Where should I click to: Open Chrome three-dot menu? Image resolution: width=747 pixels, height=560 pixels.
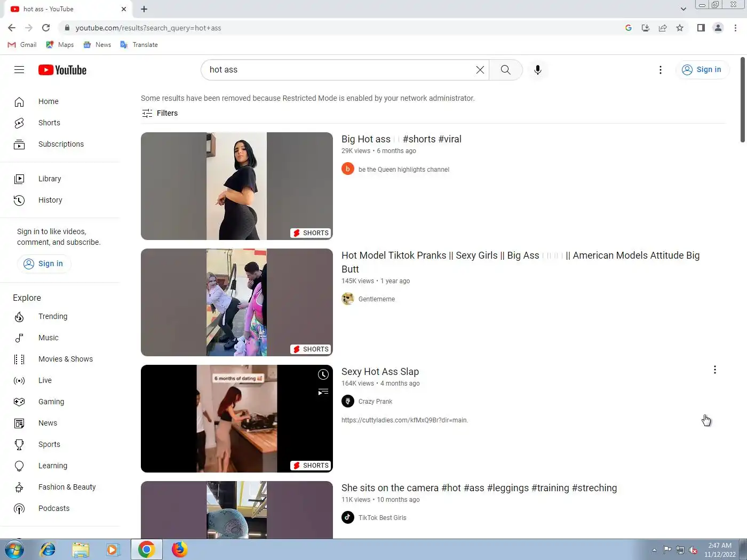pyautogui.click(x=735, y=28)
